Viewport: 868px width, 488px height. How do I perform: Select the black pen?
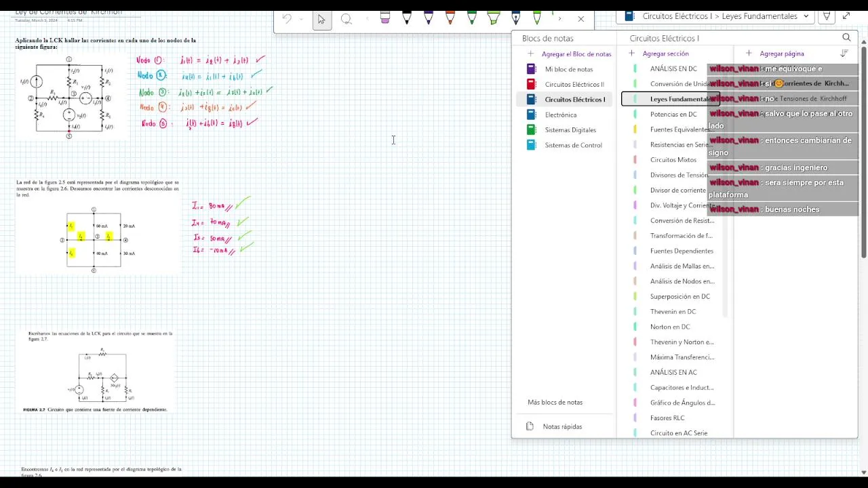tap(407, 18)
